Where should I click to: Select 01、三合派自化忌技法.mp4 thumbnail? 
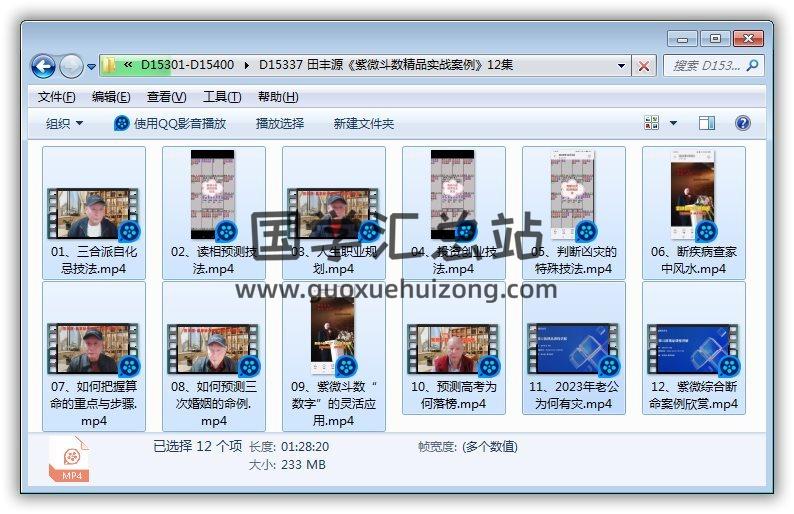(x=93, y=213)
